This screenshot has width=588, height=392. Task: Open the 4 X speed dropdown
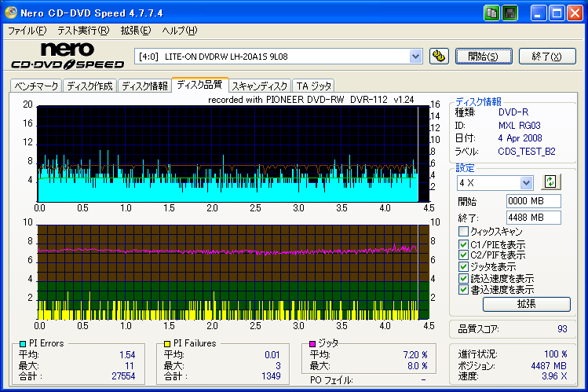(x=526, y=183)
